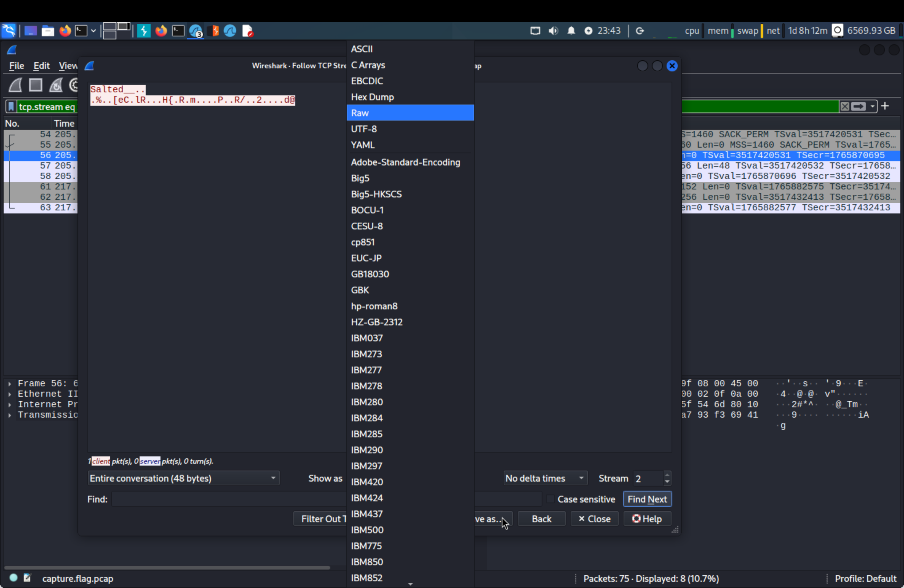The height and width of the screenshot is (588, 904).
Task: Click the Stream number field
Action: 648,478
